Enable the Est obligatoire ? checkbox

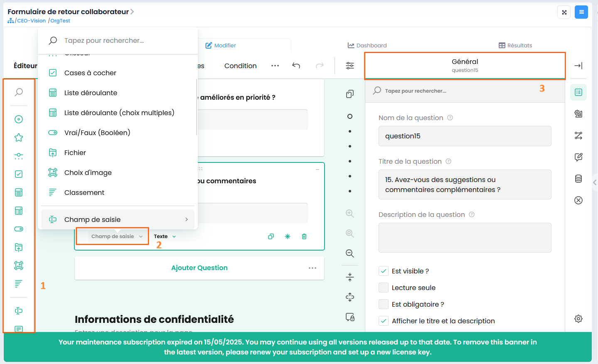(384, 304)
